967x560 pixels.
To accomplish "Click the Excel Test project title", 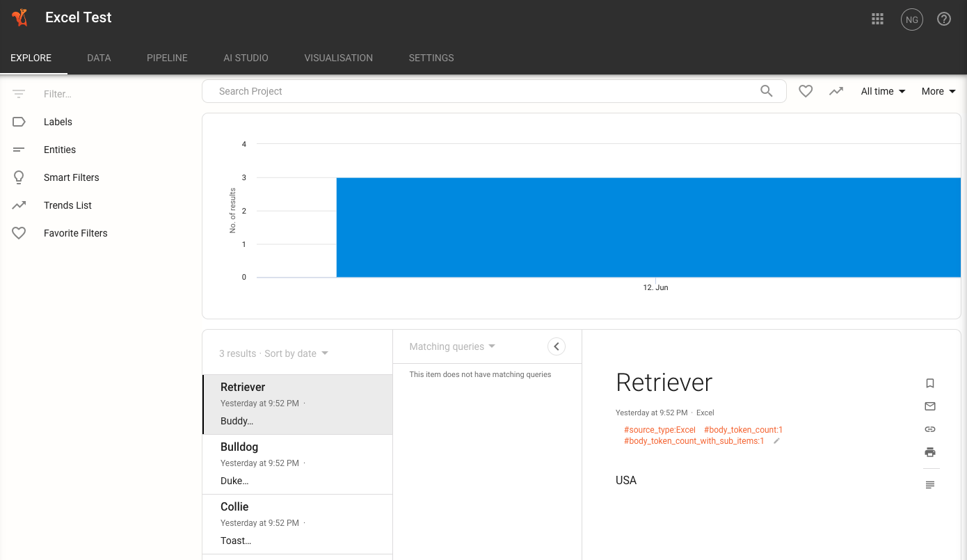I will point(79,17).
